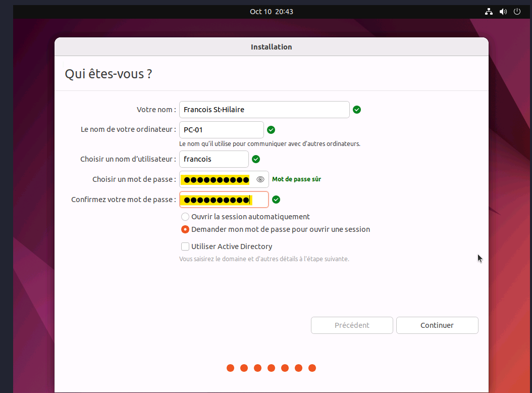Screen dimensions: 532x393
Task: Click the Choisir un mot de passe field
Action: (x=217, y=179)
